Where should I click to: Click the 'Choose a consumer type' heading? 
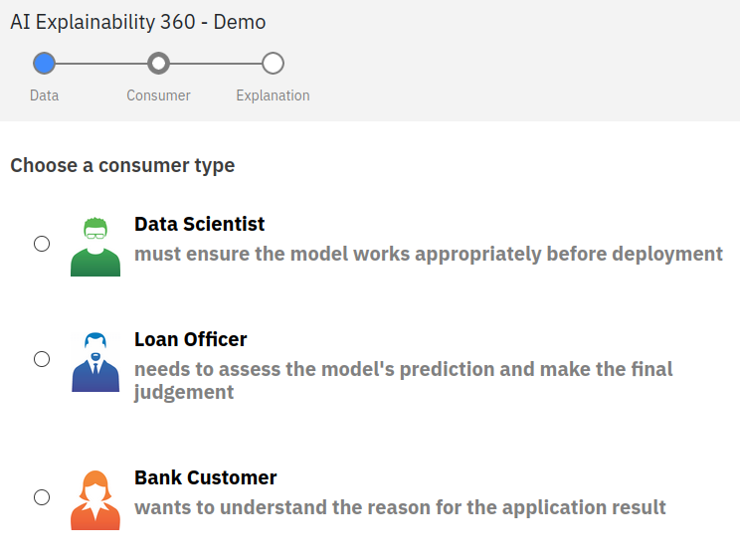(x=122, y=165)
